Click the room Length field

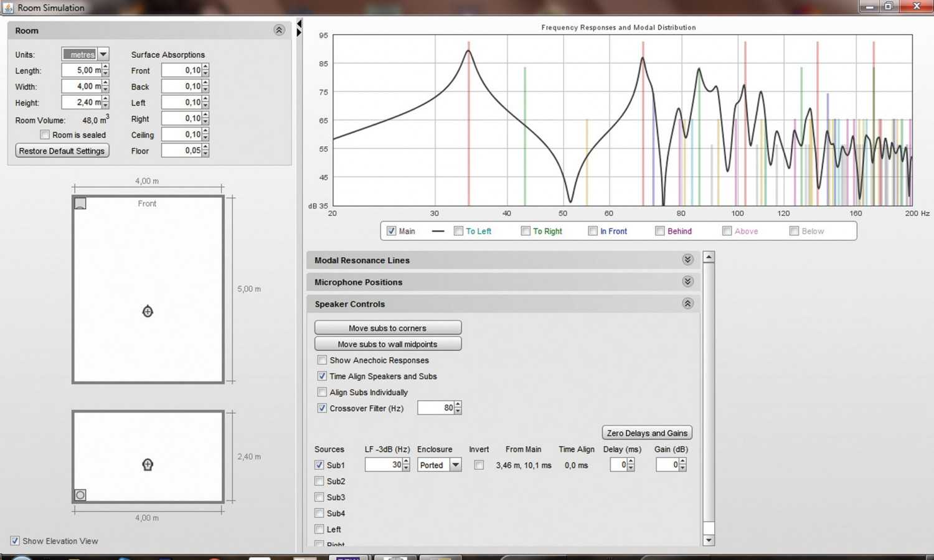tap(82, 70)
